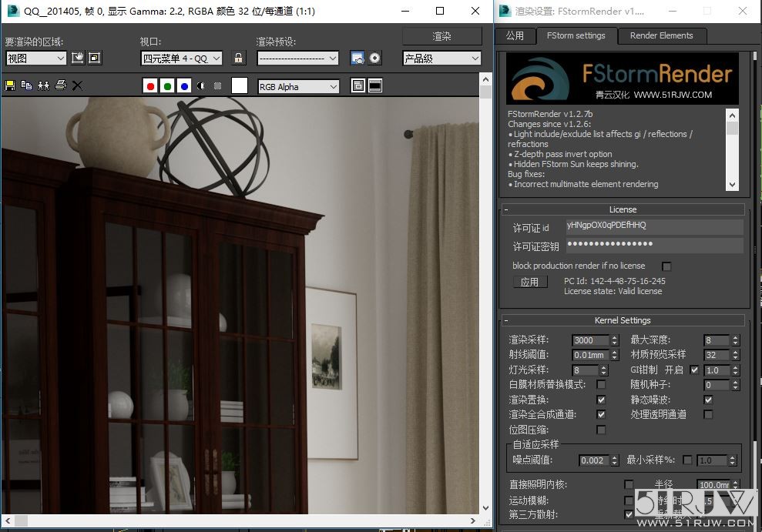Toggle the 渲染置换 checkbox
The width and height of the screenshot is (762, 532).
coord(601,400)
